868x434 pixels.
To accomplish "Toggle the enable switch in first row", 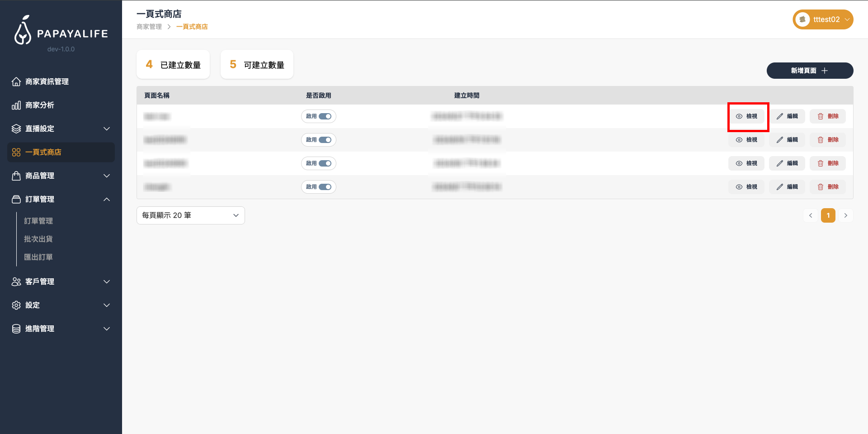I will pos(325,116).
